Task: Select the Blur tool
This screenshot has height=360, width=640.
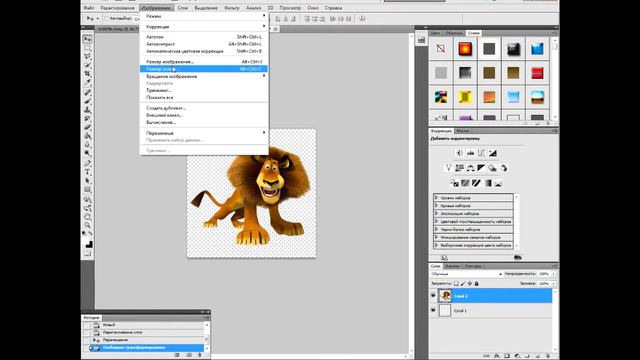Action: (87, 144)
